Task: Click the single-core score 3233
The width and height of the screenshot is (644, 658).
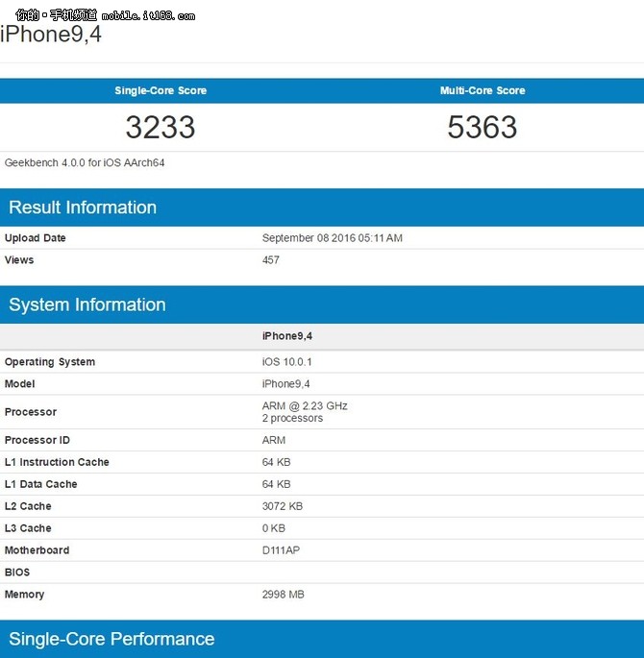Action: 161,127
